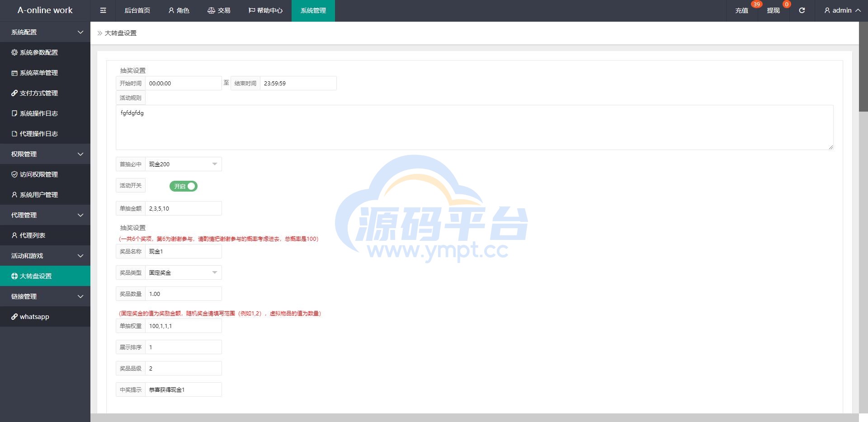Open 支付方式管理 in the sidebar

tap(39, 93)
